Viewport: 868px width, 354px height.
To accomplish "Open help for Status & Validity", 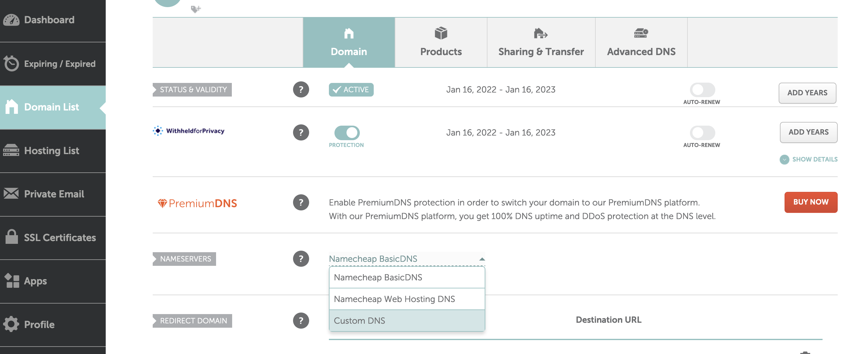I will (301, 89).
